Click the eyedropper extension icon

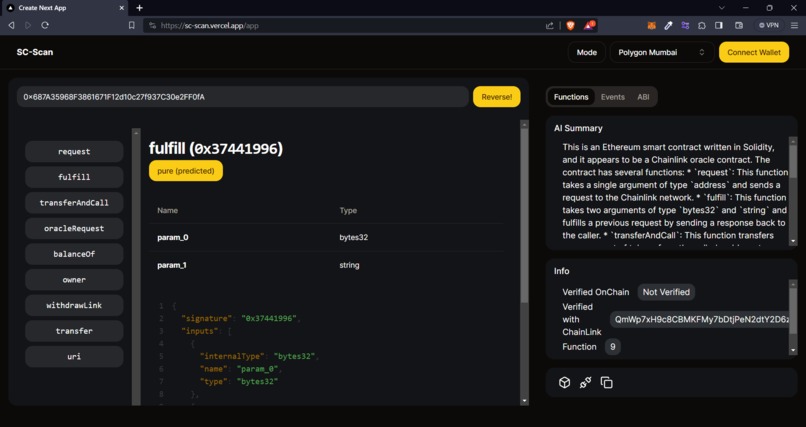point(668,25)
